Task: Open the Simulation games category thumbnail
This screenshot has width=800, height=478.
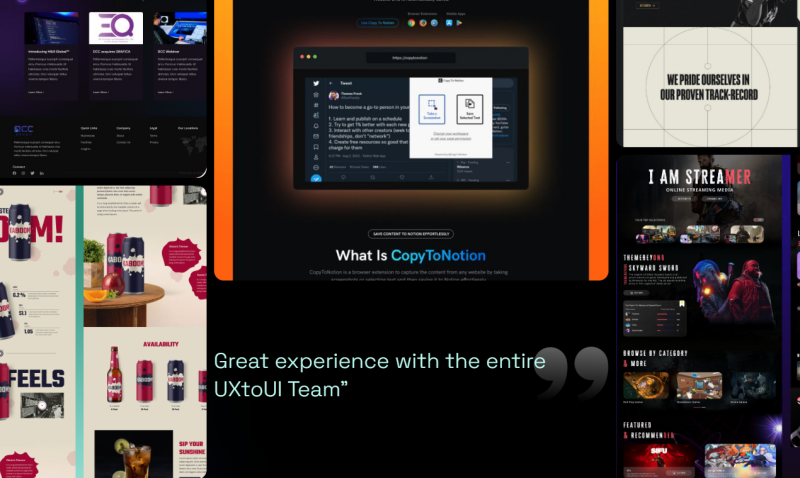Action: (699, 386)
